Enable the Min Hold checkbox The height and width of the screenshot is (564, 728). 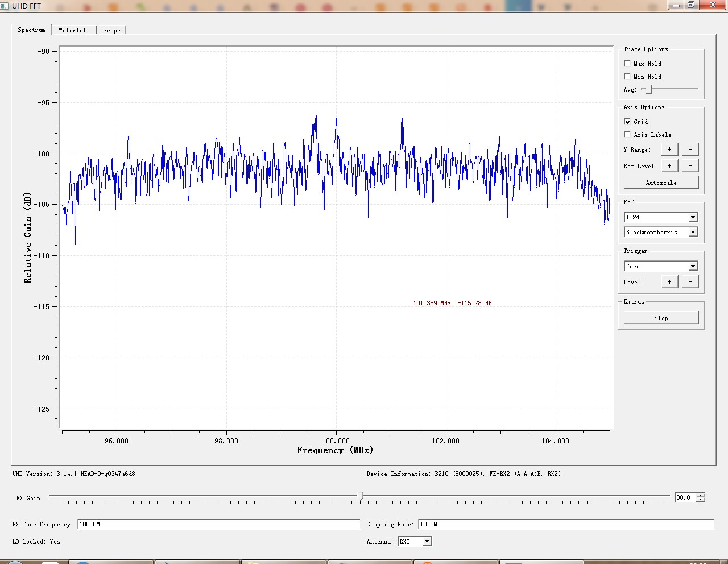[628, 76]
